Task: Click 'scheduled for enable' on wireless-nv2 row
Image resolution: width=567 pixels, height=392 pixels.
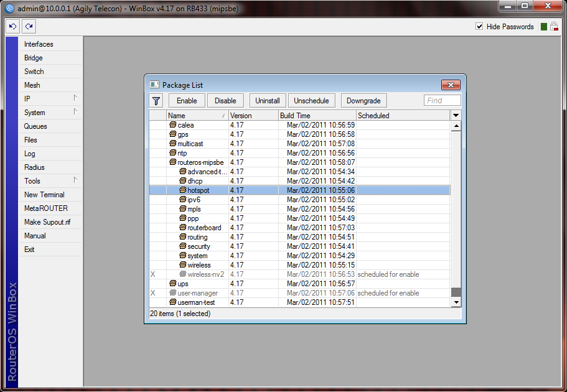Action: 388,274
